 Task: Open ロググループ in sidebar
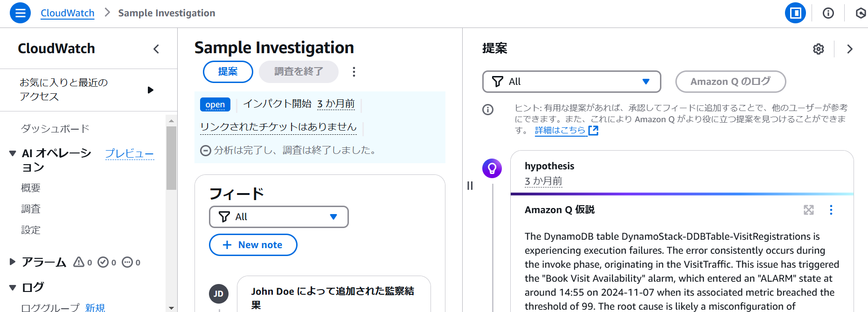(x=50, y=307)
